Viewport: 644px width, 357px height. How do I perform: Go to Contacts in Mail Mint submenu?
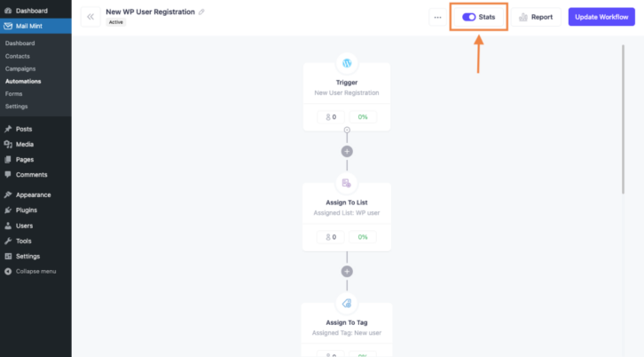pyautogui.click(x=17, y=56)
